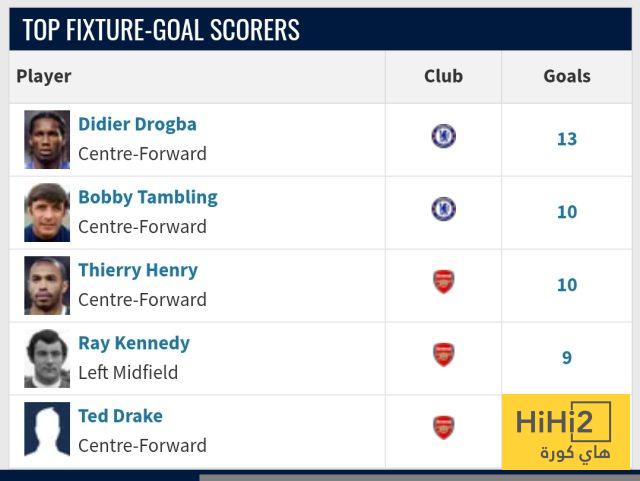Click Bobby Tambling's photo thumbnail

click(x=47, y=212)
